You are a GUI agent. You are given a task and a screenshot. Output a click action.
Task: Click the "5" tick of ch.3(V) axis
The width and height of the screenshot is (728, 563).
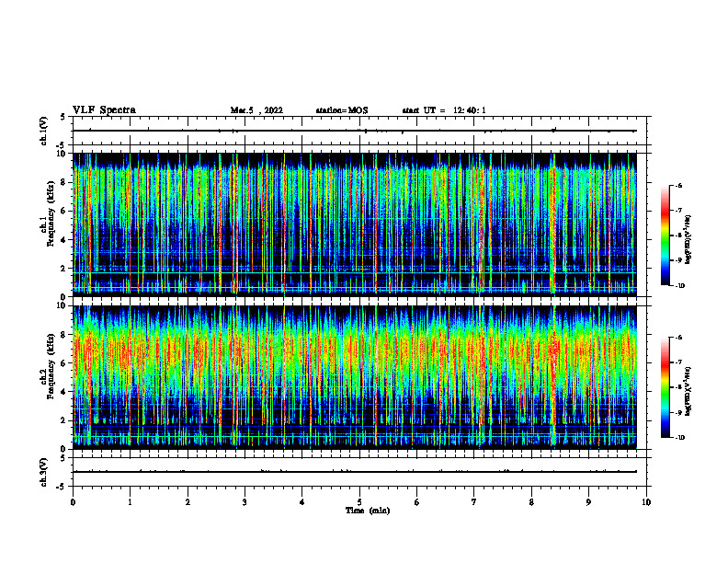coord(63,458)
